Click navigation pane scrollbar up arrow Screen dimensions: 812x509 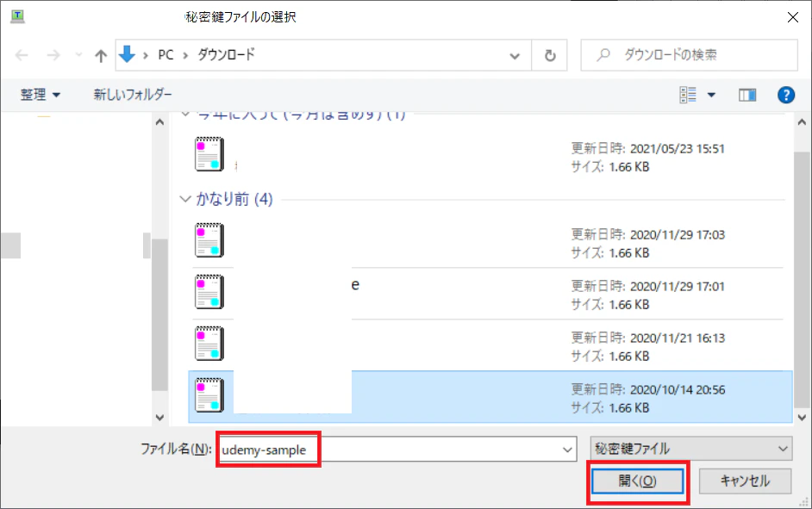coord(159,122)
